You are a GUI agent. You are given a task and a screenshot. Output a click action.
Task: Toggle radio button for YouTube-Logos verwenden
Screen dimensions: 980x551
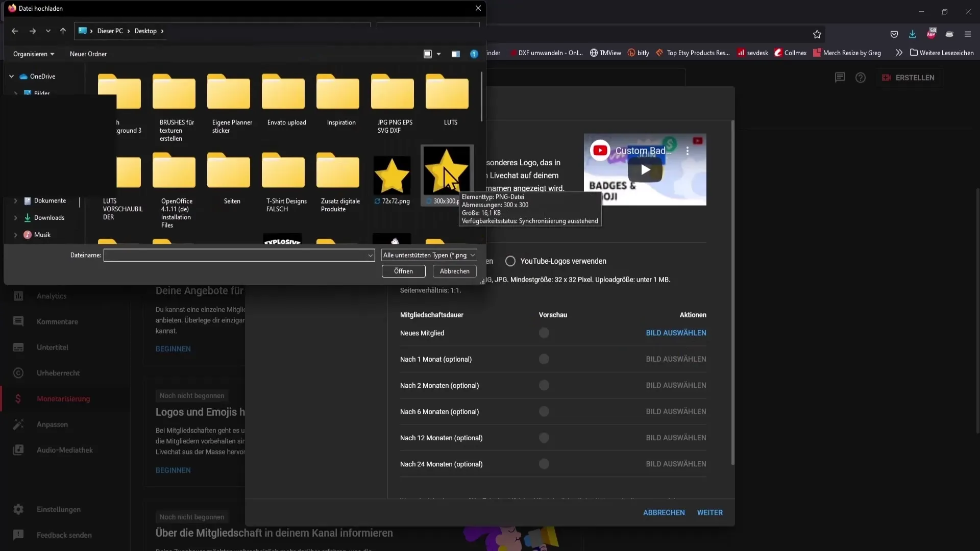pos(509,261)
